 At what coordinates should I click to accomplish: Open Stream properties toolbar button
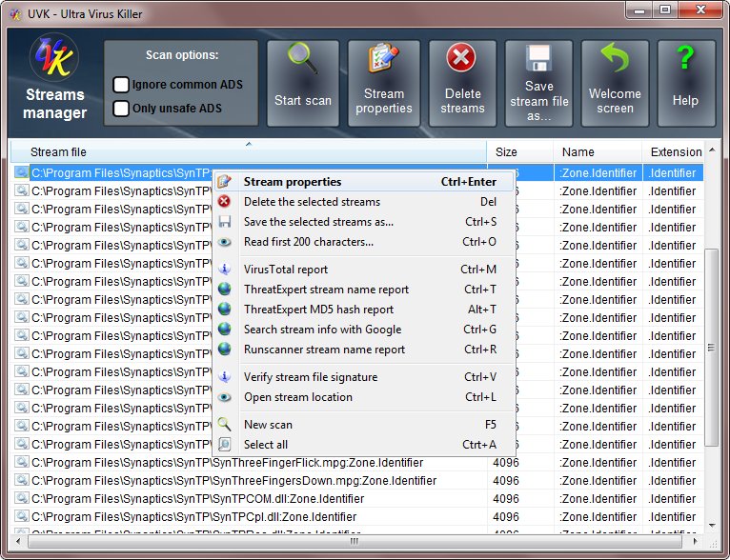[x=384, y=83]
